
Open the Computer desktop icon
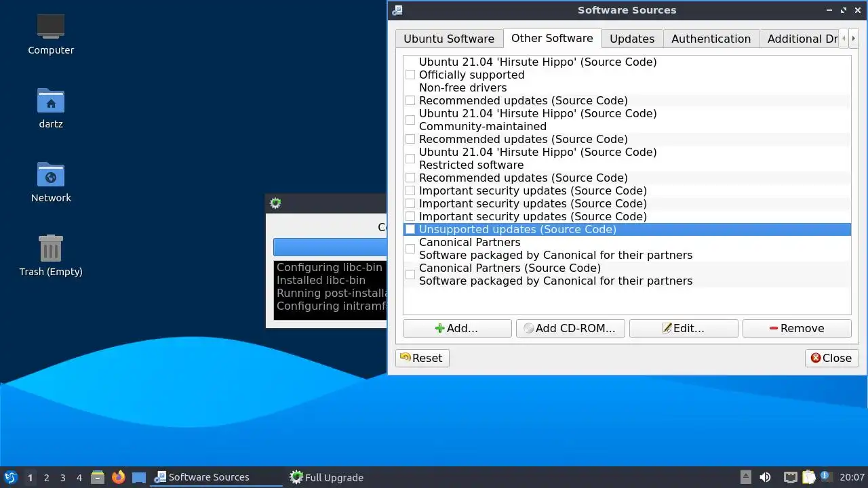pos(51,27)
